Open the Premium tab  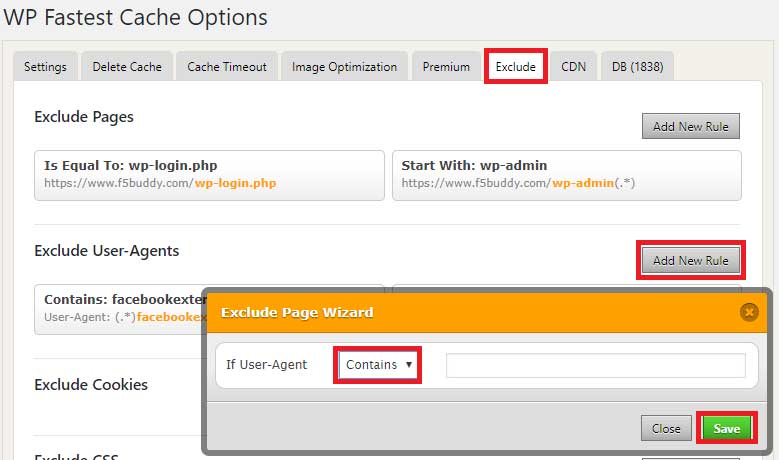coord(446,67)
